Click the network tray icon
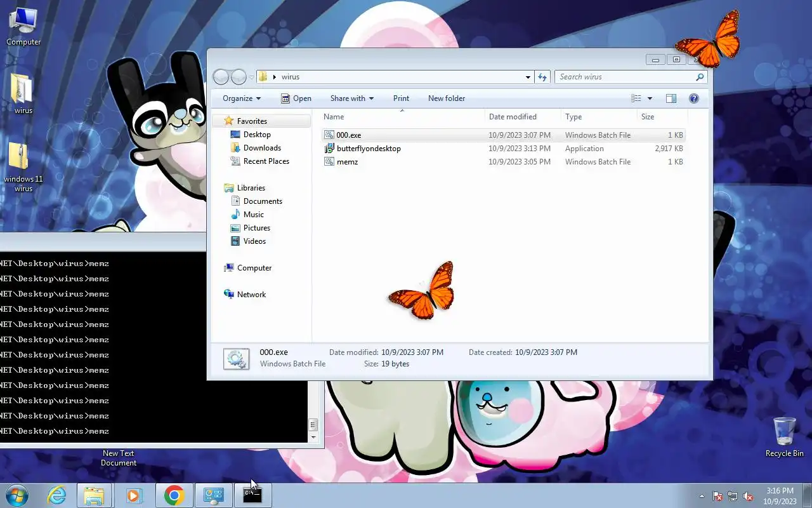Image resolution: width=812 pixels, height=508 pixels. coord(733,496)
